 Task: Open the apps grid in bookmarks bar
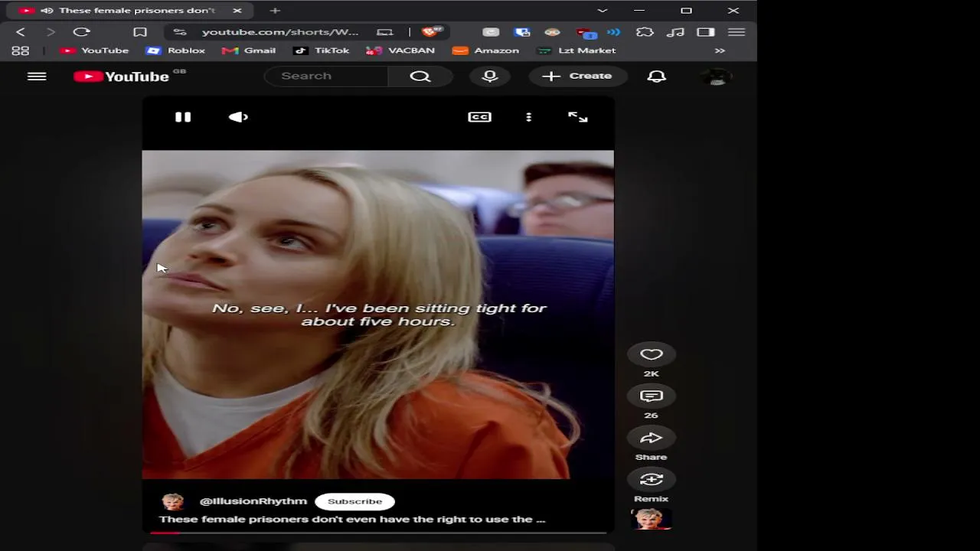pyautogui.click(x=21, y=51)
